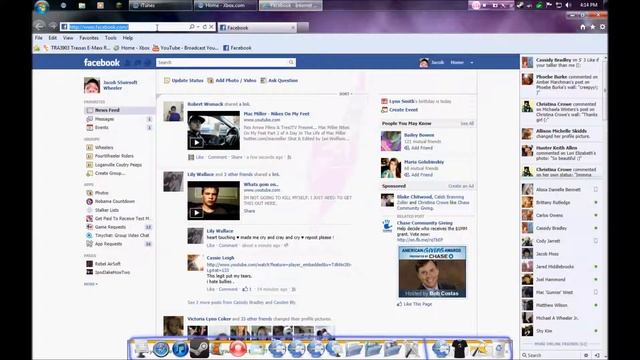Image resolution: width=640 pixels, height=360 pixels.
Task: Click 'See All' in People You May Know
Action: click(x=467, y=123)
